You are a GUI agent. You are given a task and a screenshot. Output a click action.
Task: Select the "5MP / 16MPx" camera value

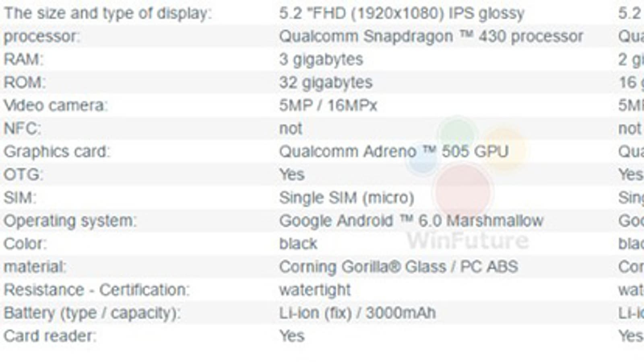[x=328, y=106]
